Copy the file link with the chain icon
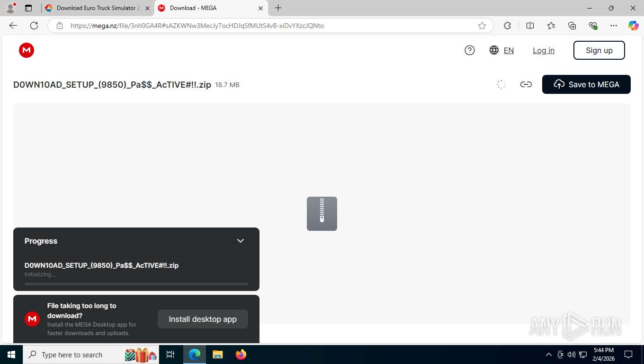 tap(526, 84)
